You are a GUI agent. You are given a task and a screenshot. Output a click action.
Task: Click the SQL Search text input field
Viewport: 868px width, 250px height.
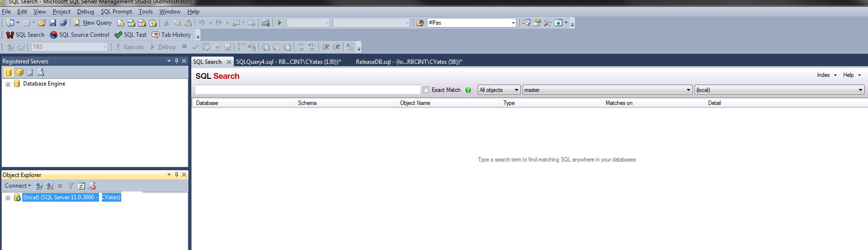(x=308, y=90)
